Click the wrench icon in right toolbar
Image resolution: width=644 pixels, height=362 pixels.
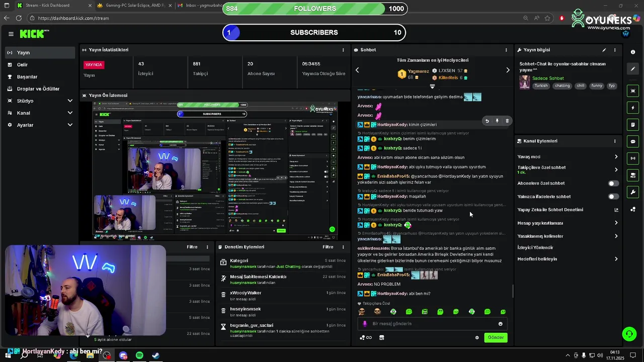point(633,192)
